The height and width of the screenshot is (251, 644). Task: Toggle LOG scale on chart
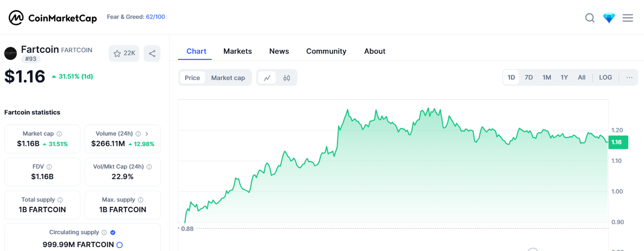point(606,77)
